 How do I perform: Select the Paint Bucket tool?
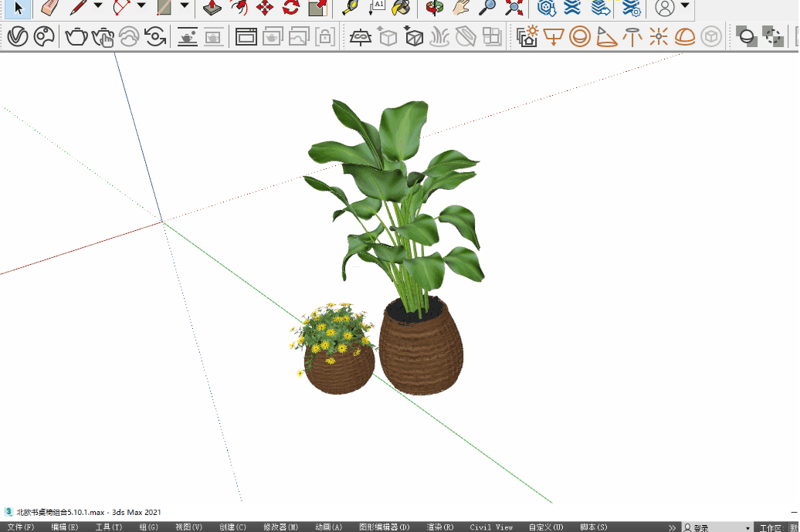tap(401, 8)
